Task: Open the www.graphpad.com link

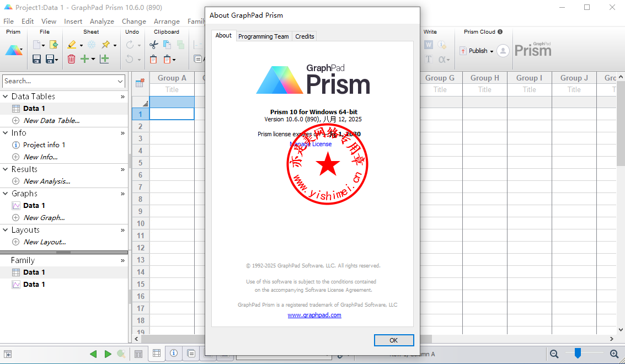Action: tap(314, 315)
